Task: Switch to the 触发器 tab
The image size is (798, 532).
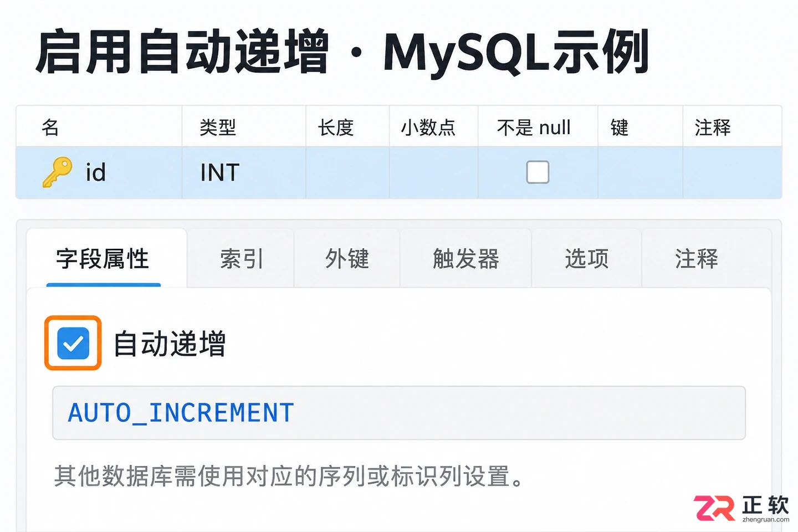Action: click(x=466, y=259)
